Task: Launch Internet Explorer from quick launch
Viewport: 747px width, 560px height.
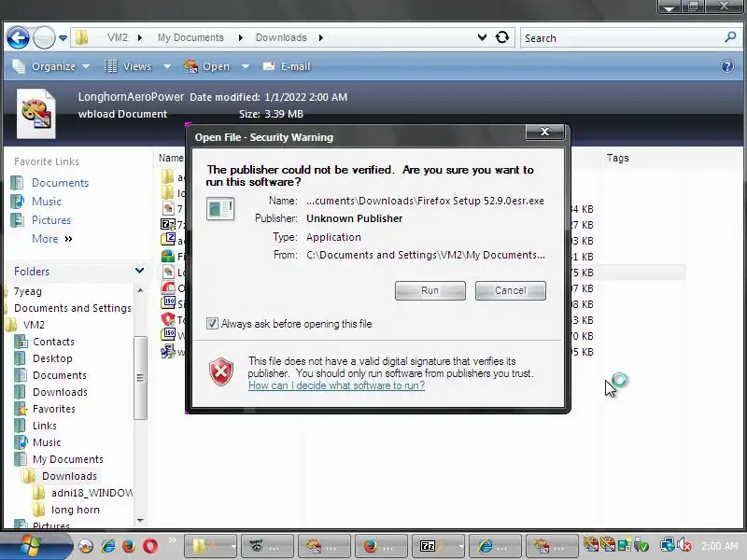Action: coord(108,546)
